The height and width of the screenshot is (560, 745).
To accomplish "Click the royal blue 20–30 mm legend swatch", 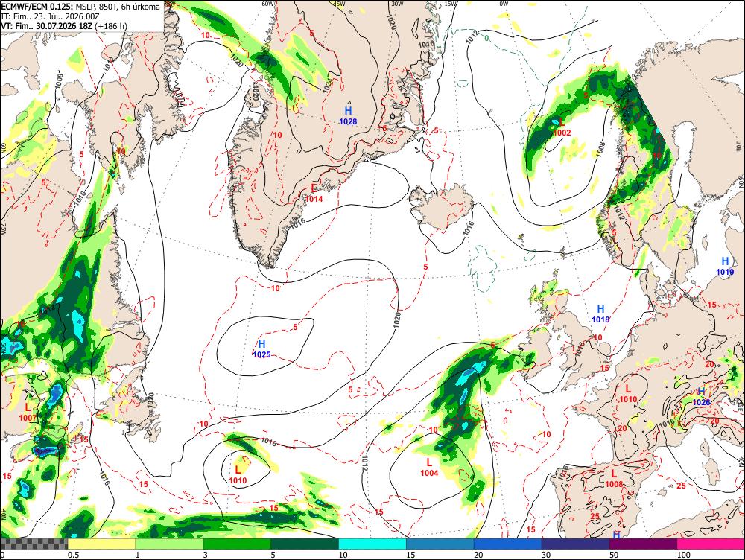I will [x=508, y=544].
